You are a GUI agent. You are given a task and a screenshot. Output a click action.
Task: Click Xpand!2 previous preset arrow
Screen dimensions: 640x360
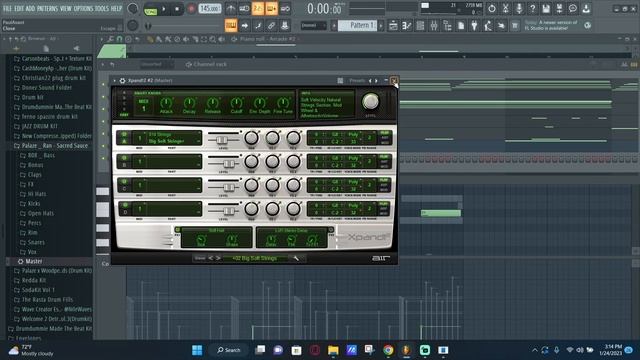click(x=370, y=81)
